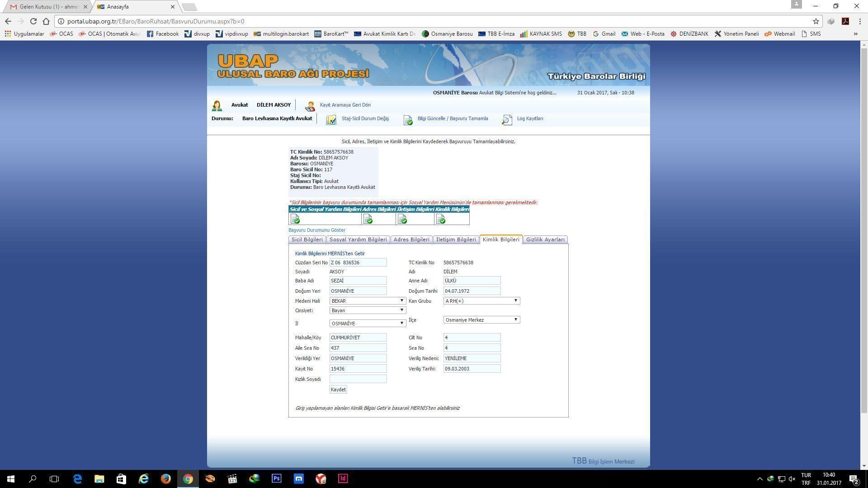
Task: Click the Kayıt Aramaya Geri Dön person icon
Action: click(310, 106)
